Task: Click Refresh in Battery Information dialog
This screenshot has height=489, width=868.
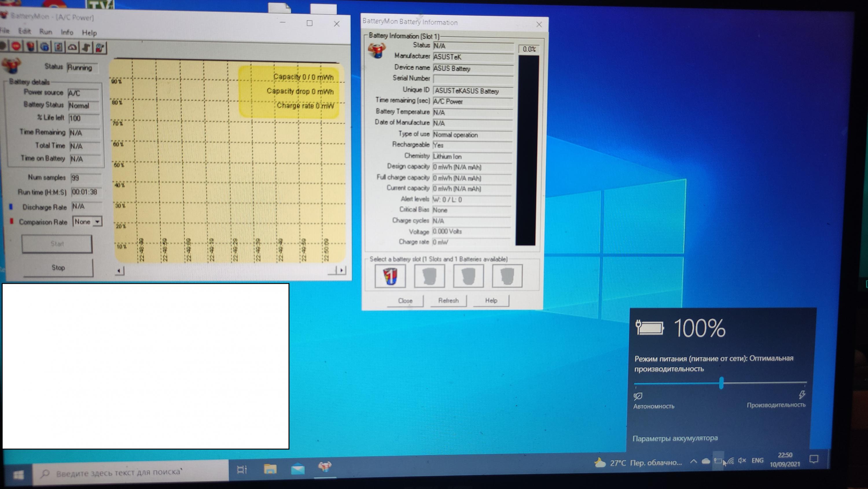Action: (448, 300)
